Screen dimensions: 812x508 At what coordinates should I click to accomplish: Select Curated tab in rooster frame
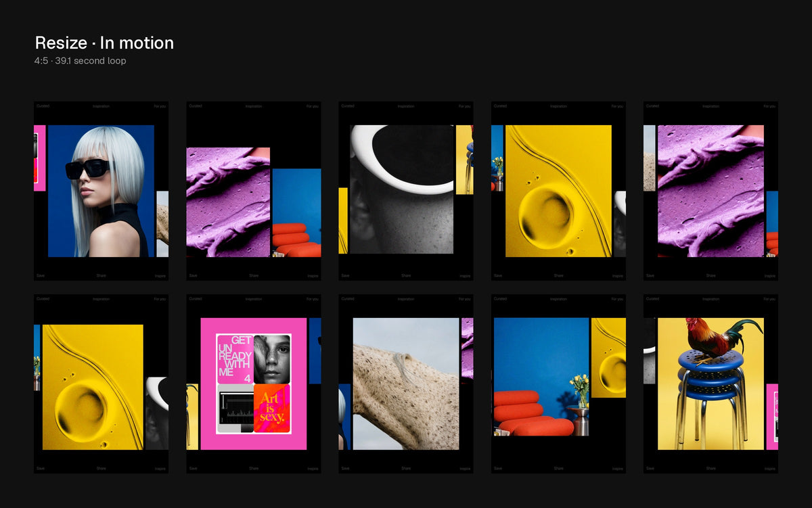(652, 299)
